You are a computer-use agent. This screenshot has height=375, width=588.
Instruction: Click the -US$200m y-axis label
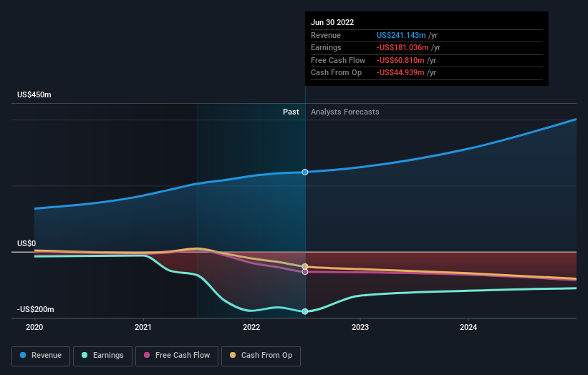36,309
